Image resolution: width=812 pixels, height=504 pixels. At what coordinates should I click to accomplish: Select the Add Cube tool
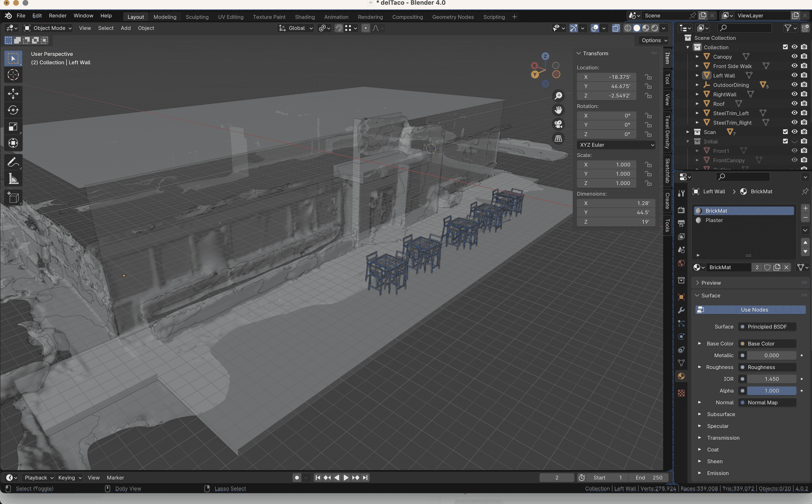pyautogui.click(x=13, y=198)
